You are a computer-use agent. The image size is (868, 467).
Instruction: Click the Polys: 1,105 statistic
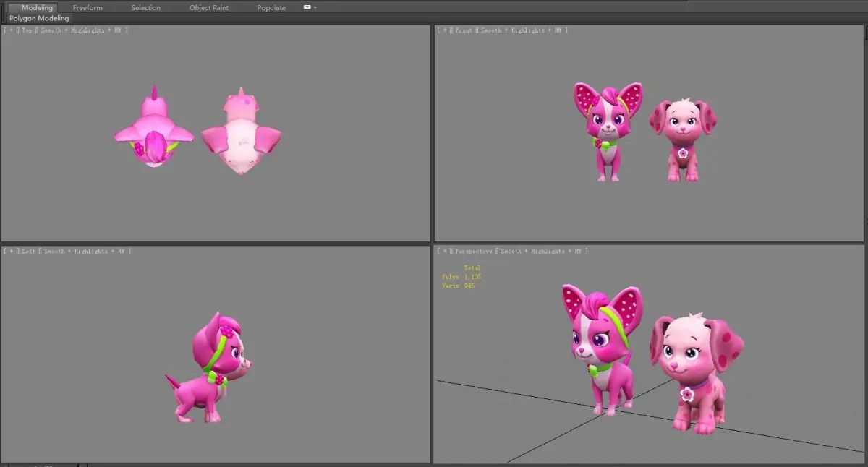pyautogui.click(x=461, y=277)
